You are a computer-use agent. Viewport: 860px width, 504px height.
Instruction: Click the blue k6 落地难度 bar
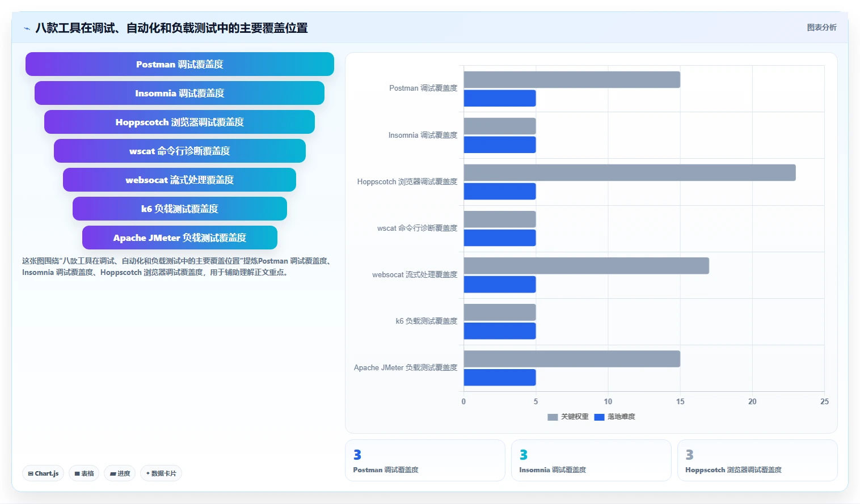500,331
